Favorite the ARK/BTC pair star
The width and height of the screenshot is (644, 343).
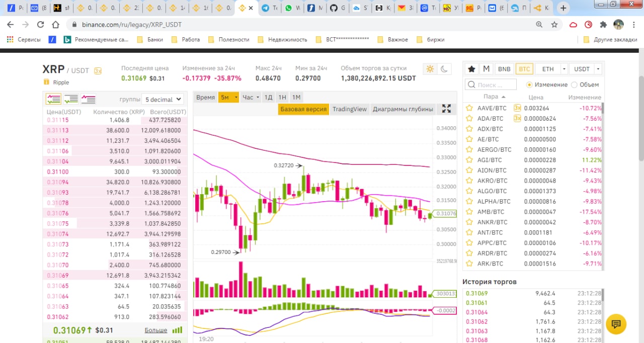pyautogui.click(x=469, y=264)
